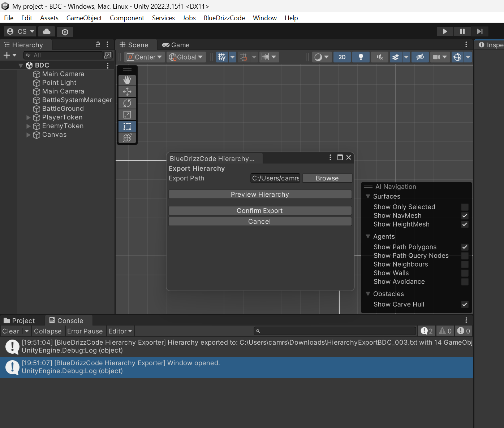Enable Show Neighbours checkbox
Screen dimensions: 504x428
(465, 265)
